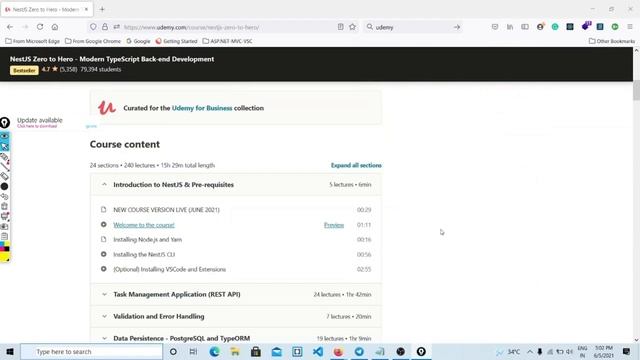Click the Windows taskbar search box
The height and width of the screenshot is (360, 640).
91,351
